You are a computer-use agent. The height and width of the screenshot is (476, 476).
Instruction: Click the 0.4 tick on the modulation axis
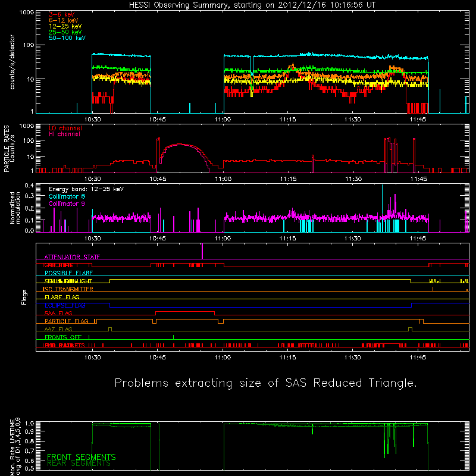(x=29, y=186)
